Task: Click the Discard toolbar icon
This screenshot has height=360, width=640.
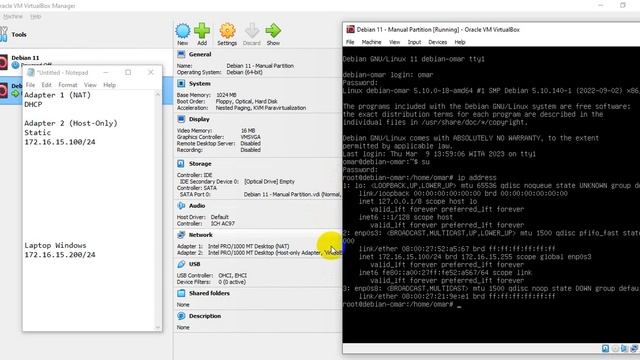Action: pos(252,31)
